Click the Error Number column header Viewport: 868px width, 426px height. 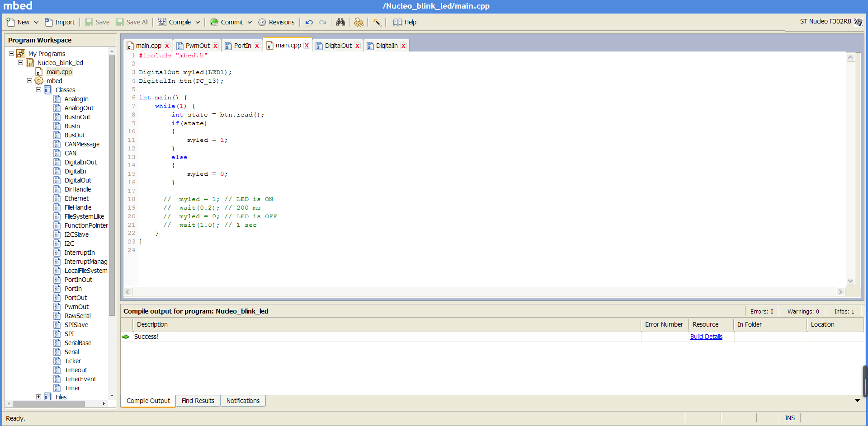click(x=664, y=324)
